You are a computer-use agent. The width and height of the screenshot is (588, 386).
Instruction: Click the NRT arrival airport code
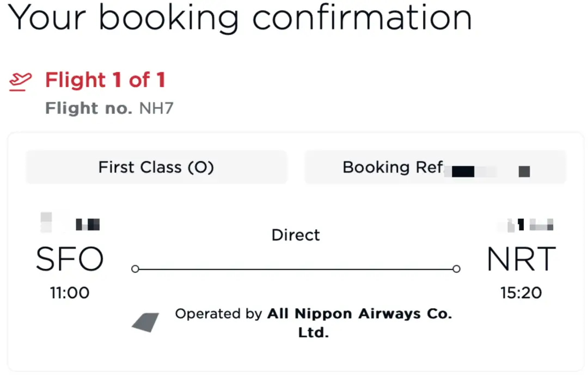point(520,260)
